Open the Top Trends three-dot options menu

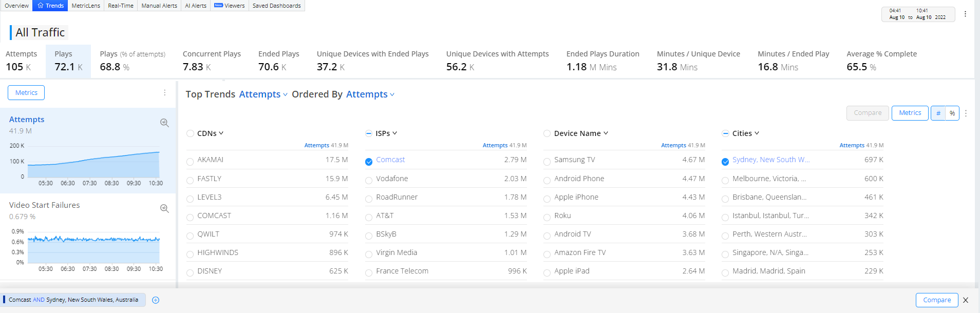(x=966, y=113)
